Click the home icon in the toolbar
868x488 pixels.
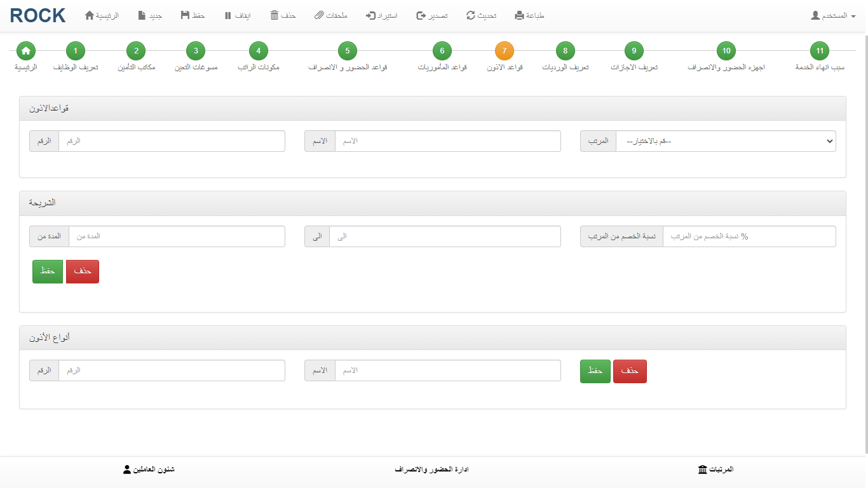tap(89, 15)
